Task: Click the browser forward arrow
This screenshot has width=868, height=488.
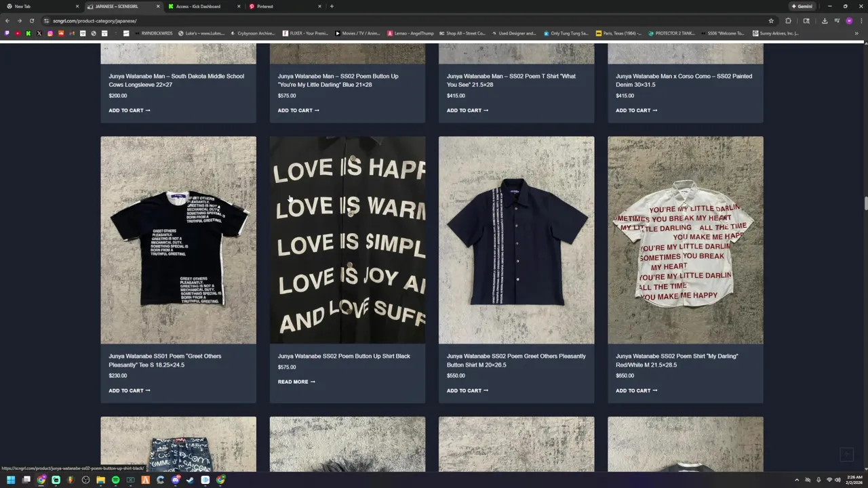Action: click(x=20, y=21)
